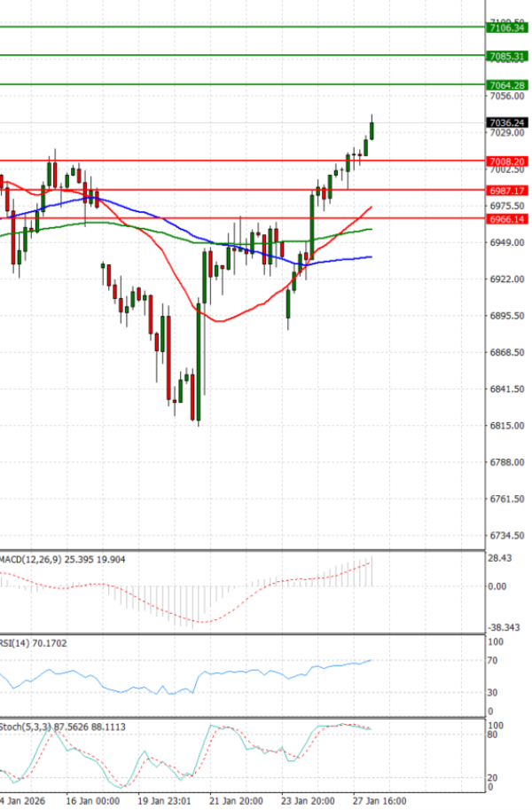The height and width of the screenshot is (810, 532).
Task: Select the 23 Jan 20:00 time marker
Action: pos(307,800)
